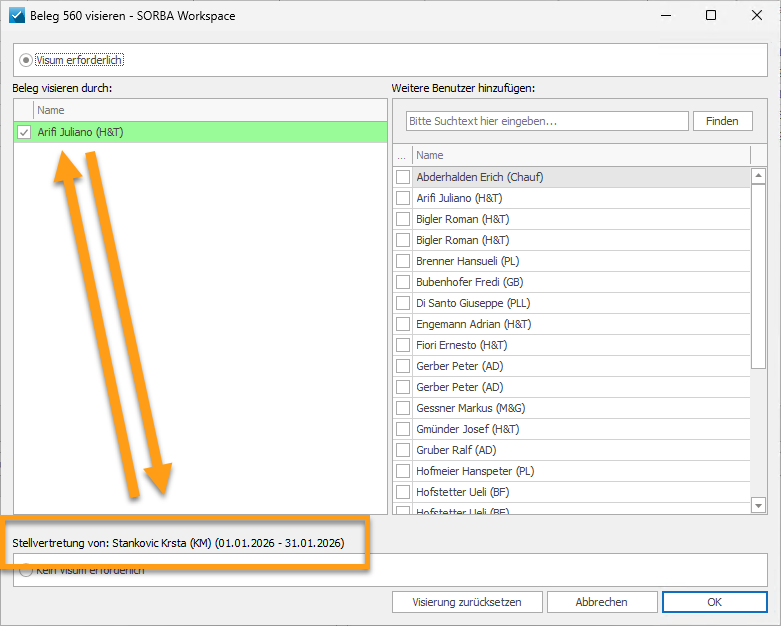This screenshot has height=626, width=781.
Task: Select the 'Kein Visum erforderlich' radio button
Action: (x=26, y=570)
